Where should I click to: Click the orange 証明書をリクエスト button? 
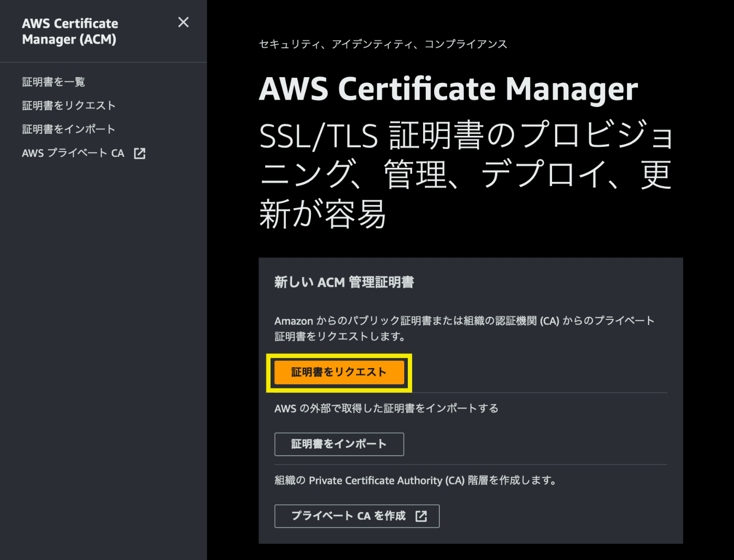pyautogui.click(x=339, y=372)
